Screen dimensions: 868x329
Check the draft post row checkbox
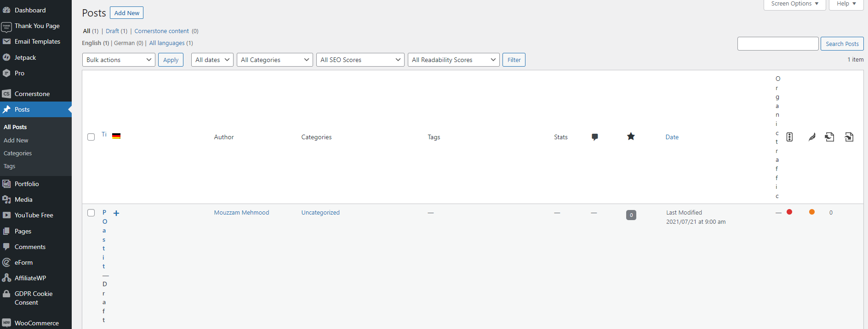(91, 213)
